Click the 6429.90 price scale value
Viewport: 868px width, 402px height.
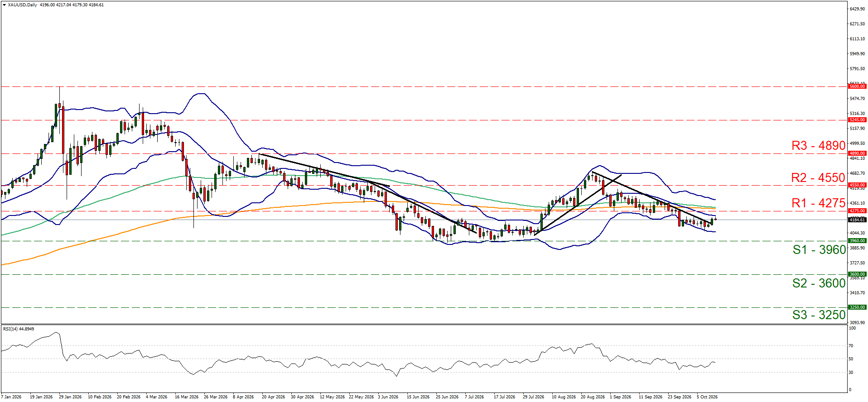[857, 9]
